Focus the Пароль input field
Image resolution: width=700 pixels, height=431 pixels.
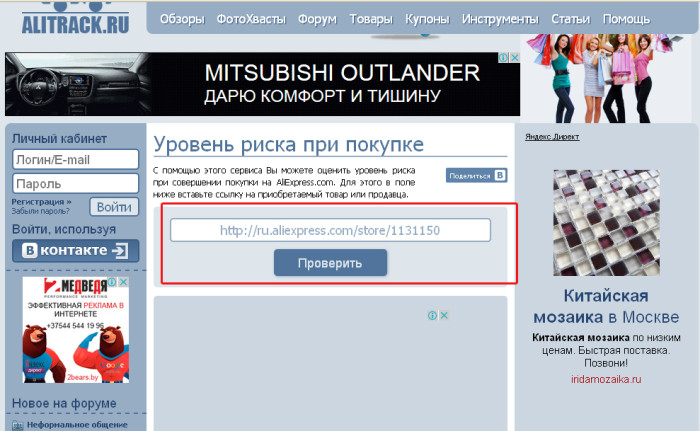[x=75, y=184]
